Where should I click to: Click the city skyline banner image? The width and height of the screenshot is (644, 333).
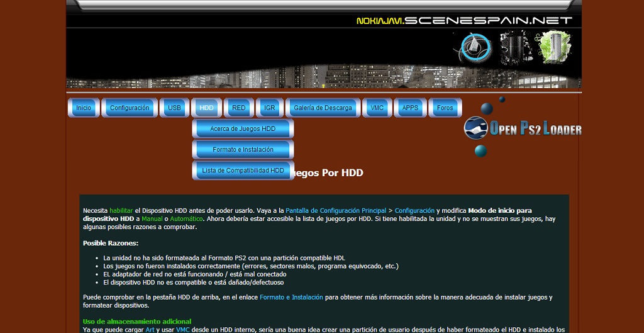coord(324,76)
